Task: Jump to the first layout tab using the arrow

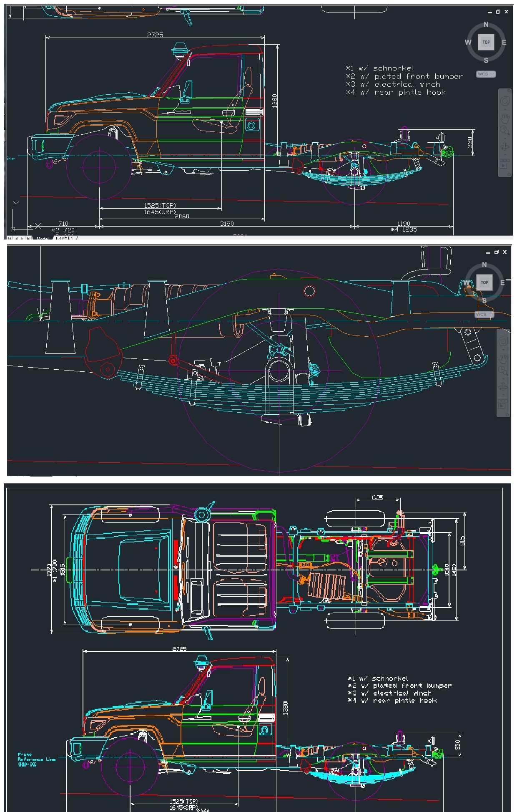Action: click(x=10, y=239)
